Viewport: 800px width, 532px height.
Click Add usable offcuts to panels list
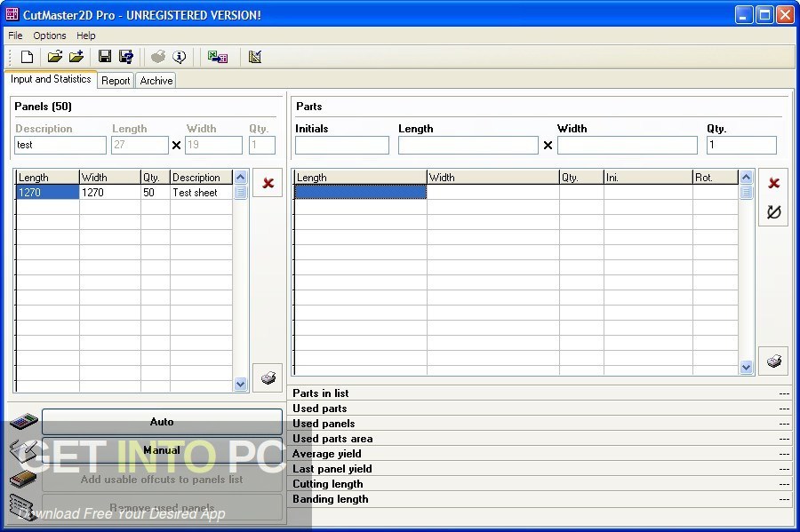(x=162, y=479)
